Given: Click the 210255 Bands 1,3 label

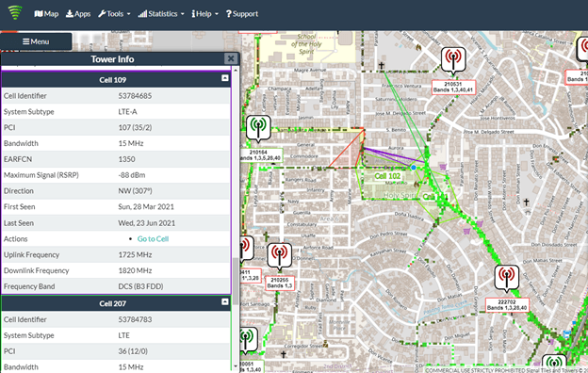Looking at the screenshot, I should coord(280,283).
